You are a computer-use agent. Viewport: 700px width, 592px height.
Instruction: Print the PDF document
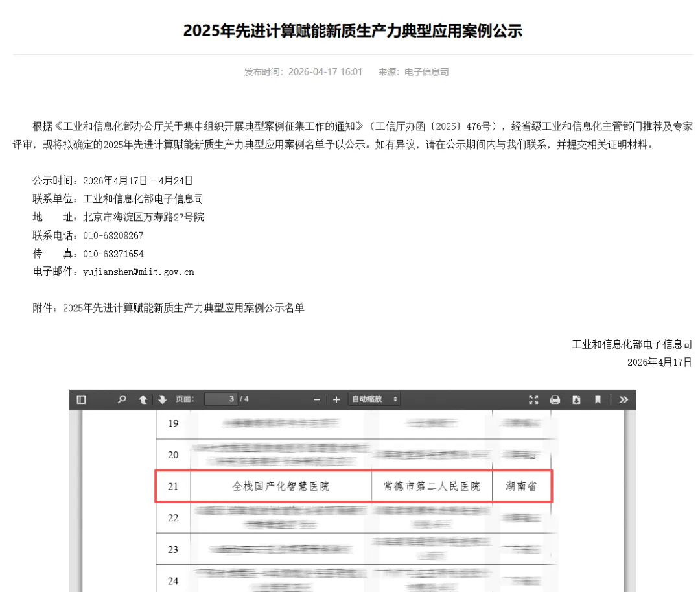pos(555,399)
